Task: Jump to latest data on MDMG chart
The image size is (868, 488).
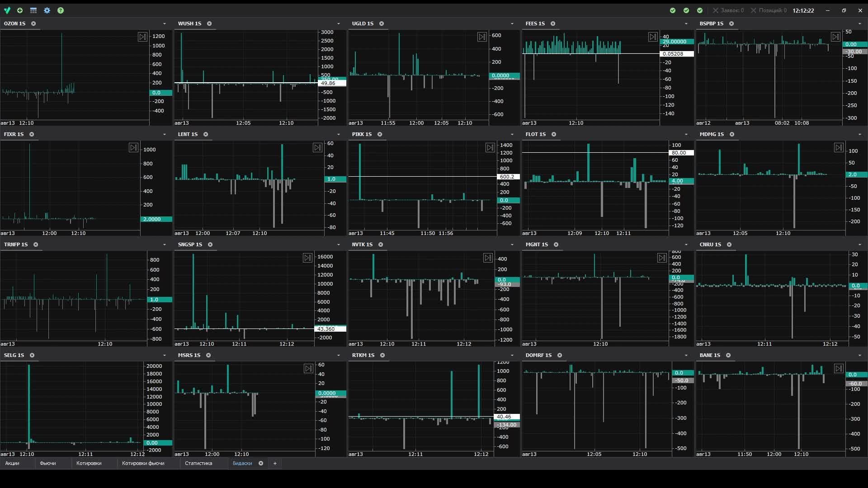Action: point(839,148)
